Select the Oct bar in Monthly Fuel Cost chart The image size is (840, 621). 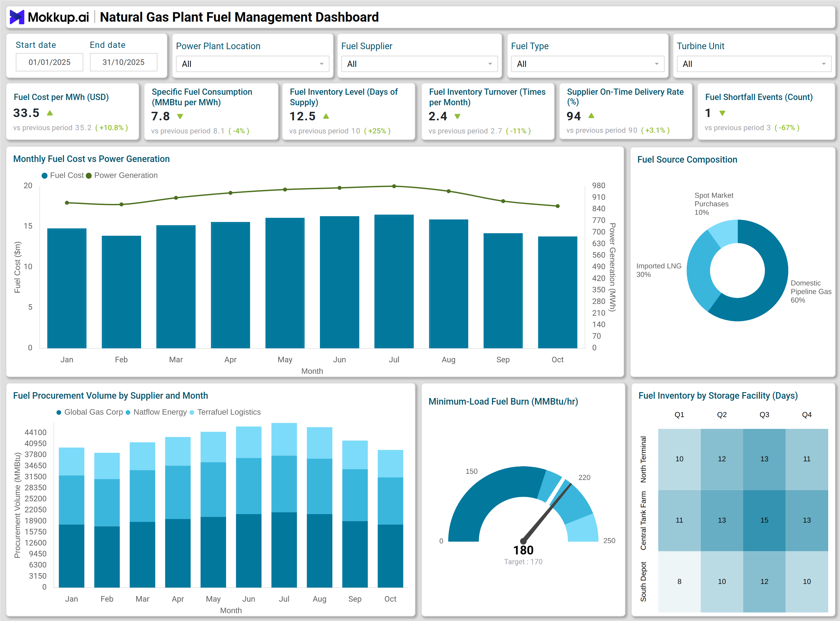(557, 292)
